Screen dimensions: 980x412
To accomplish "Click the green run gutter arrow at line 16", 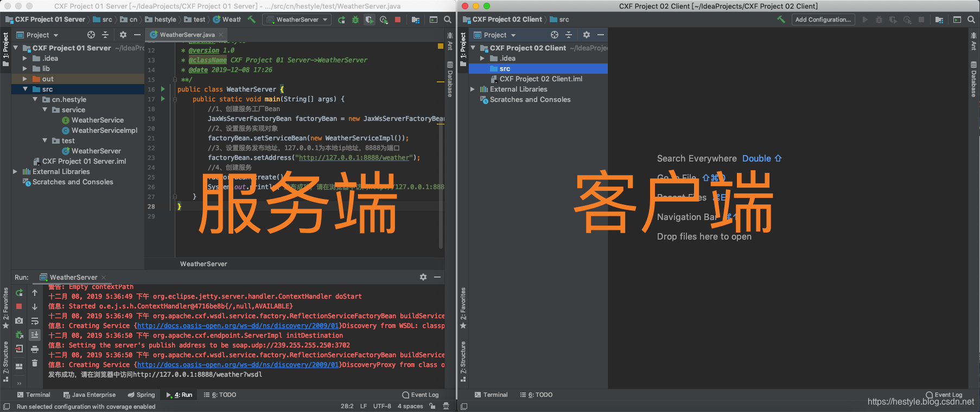I will coord(163,89).
